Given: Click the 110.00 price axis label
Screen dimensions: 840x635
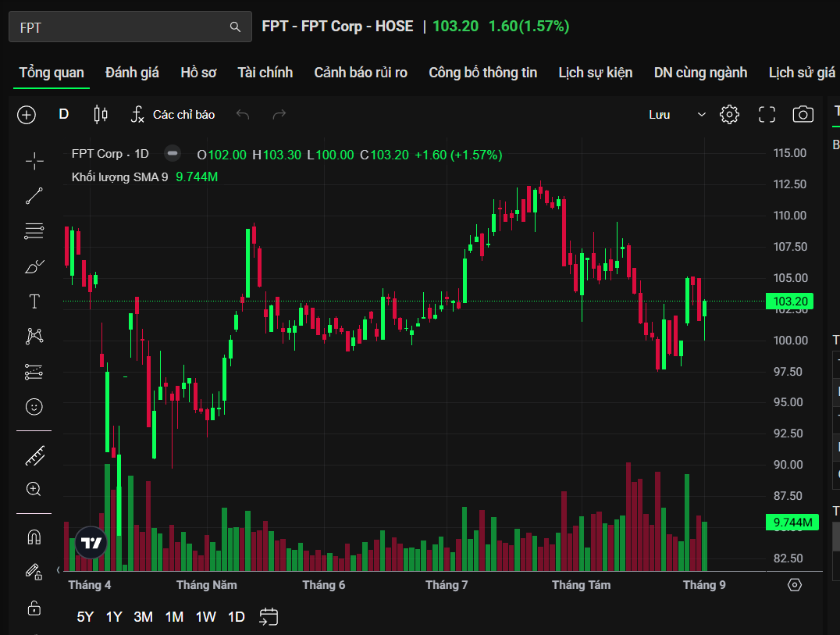Looking at the screenshot, I should click(x=789, y=216).
